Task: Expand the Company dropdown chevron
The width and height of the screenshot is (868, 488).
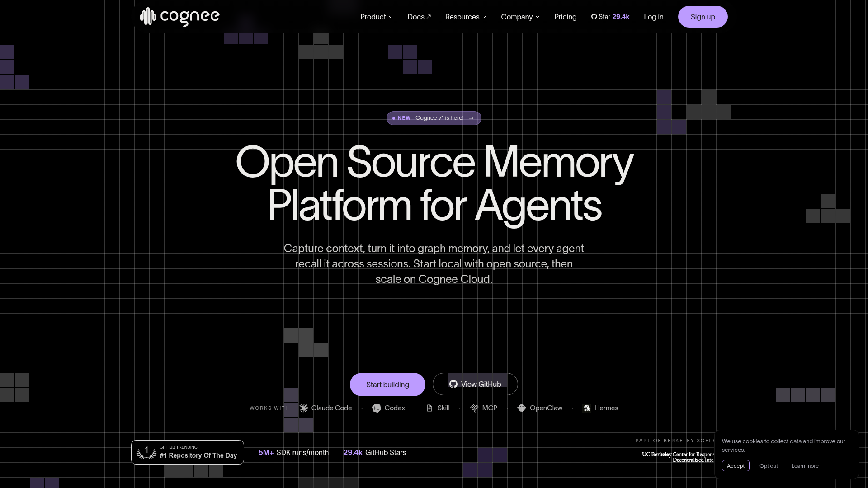Action: click(x=538, y=17)
